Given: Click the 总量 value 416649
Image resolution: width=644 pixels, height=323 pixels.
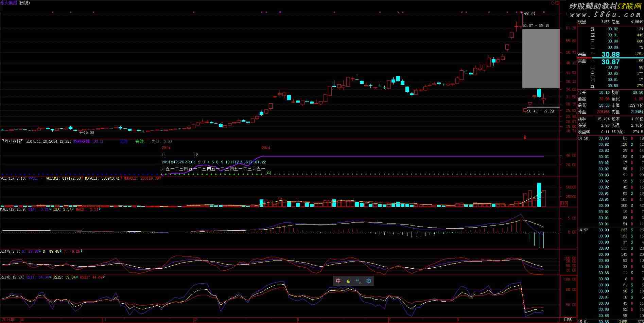Looking at the screenshot, I should point(637,22).
